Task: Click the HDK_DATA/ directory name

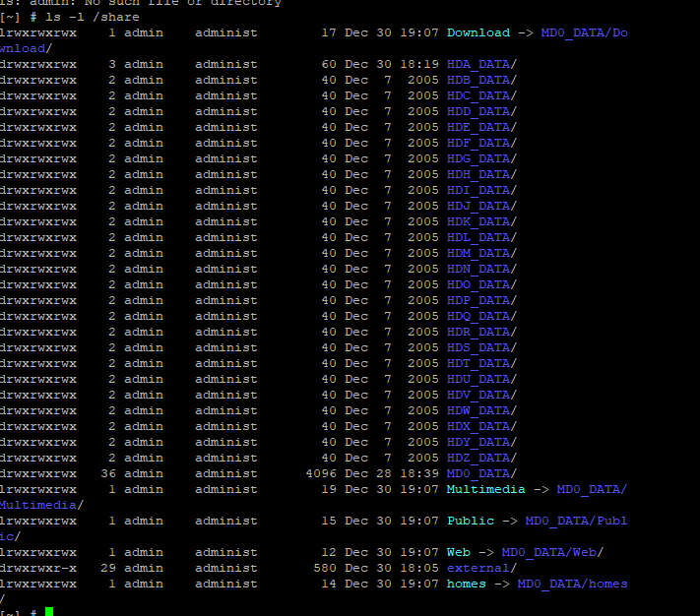Action: click(481, 221)
